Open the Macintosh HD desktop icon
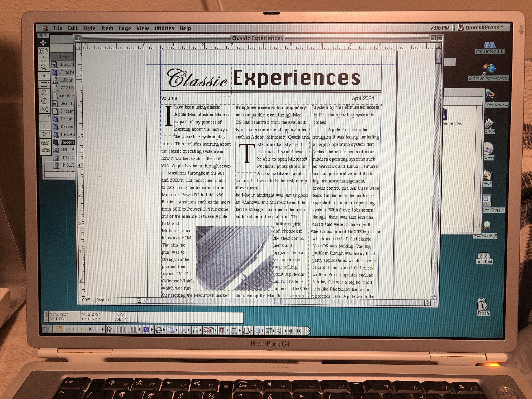 click(x=489, y=48)
